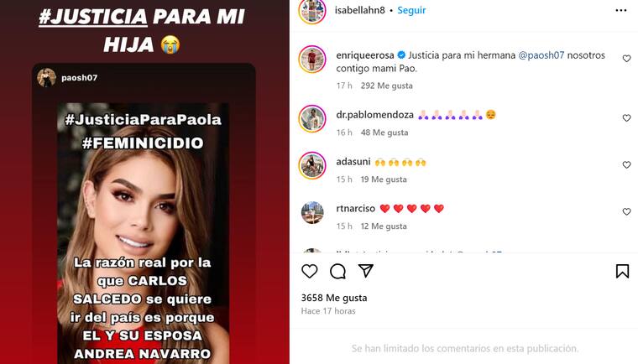
Task: Open paosh07 username in shared story
Action: pos(80,78)
